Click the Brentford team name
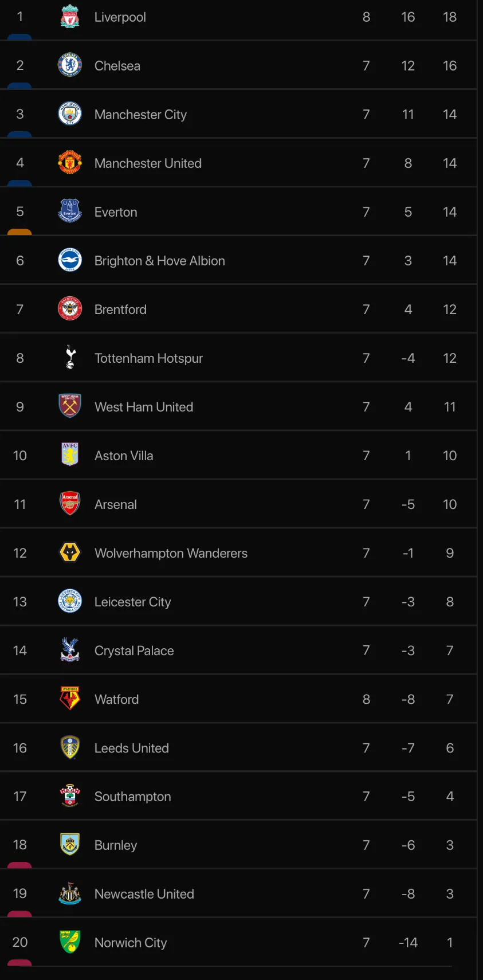Image resolution: width=483 pixels, height=980 pixels. pyautogui.click(x=120, y=309)
